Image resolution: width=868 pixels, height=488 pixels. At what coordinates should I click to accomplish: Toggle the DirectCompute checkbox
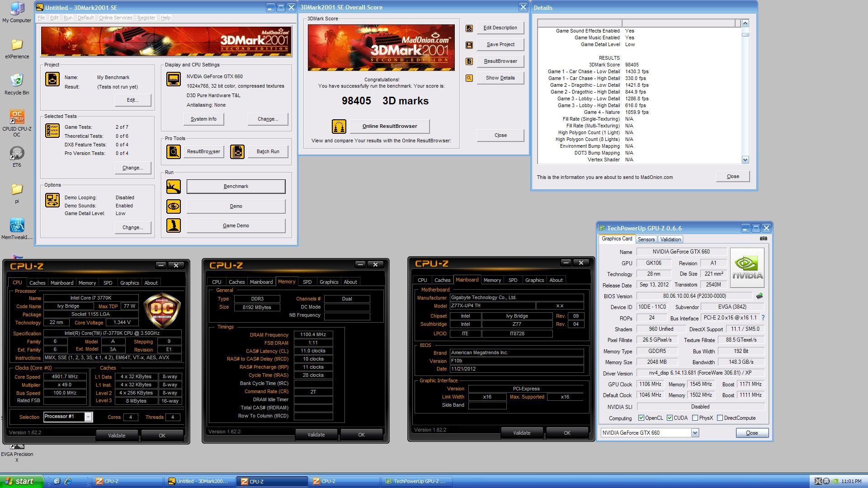(720, 418)
